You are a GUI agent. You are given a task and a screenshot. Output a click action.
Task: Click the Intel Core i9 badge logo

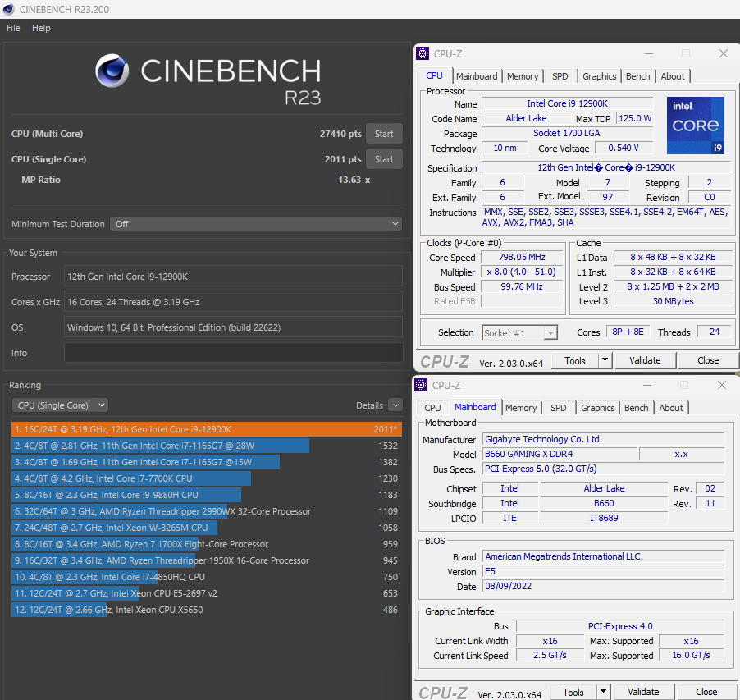click(x=695, y=125)
